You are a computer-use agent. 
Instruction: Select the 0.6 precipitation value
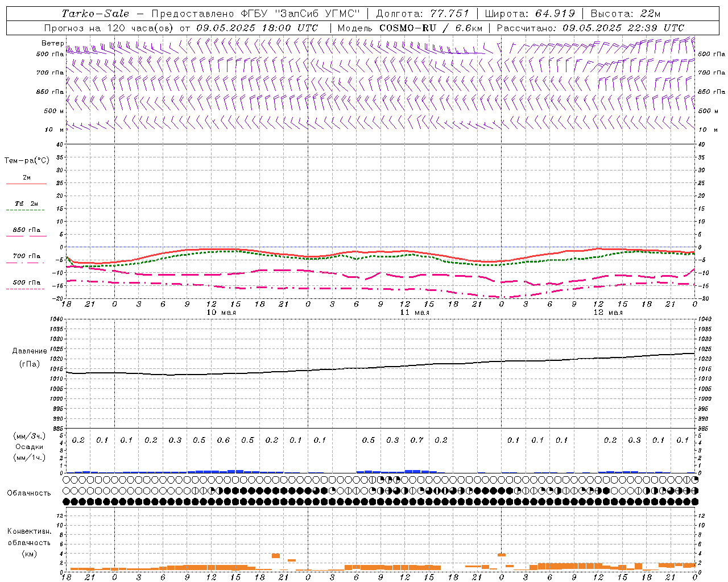(x=224, y=440)
